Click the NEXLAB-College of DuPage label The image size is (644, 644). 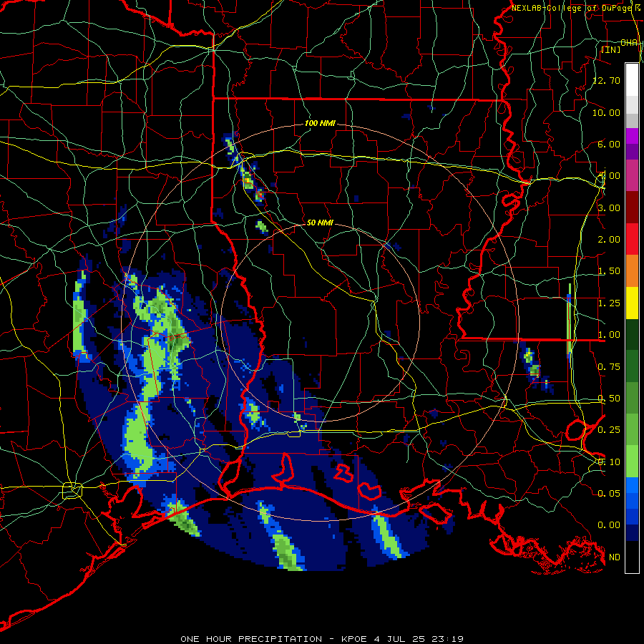572,8
